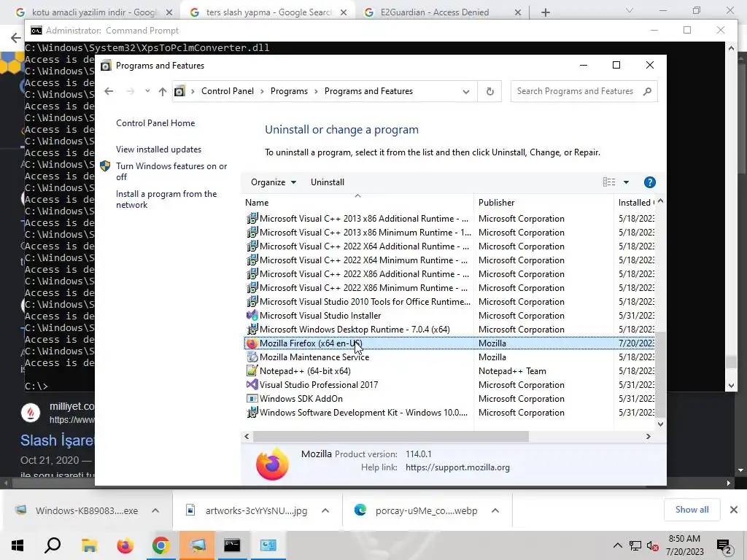747x560 pixels.
Task: Go back in Programs and Features
Action: click(109, 91)
